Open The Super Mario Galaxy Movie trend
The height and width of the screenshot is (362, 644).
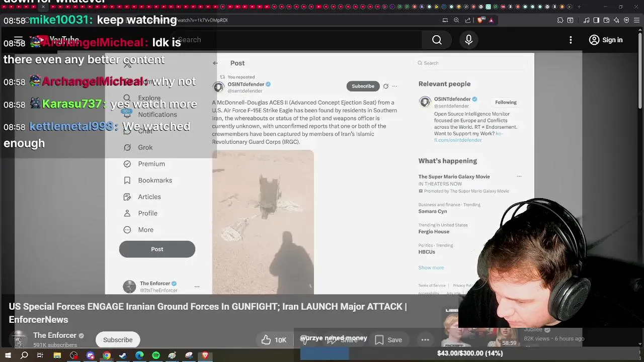pyautogui.click(x=454, y=176)
